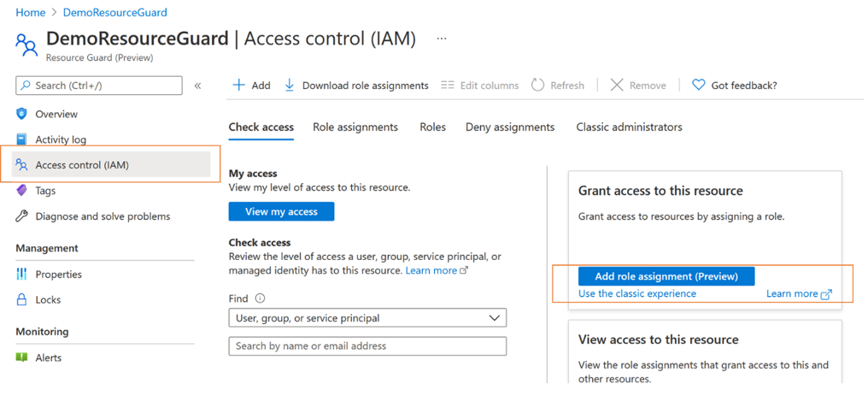The width and height of the screenshot is (868, 408).
Task: Click the Search by name or email field
Action: click(x=367, y=346)
